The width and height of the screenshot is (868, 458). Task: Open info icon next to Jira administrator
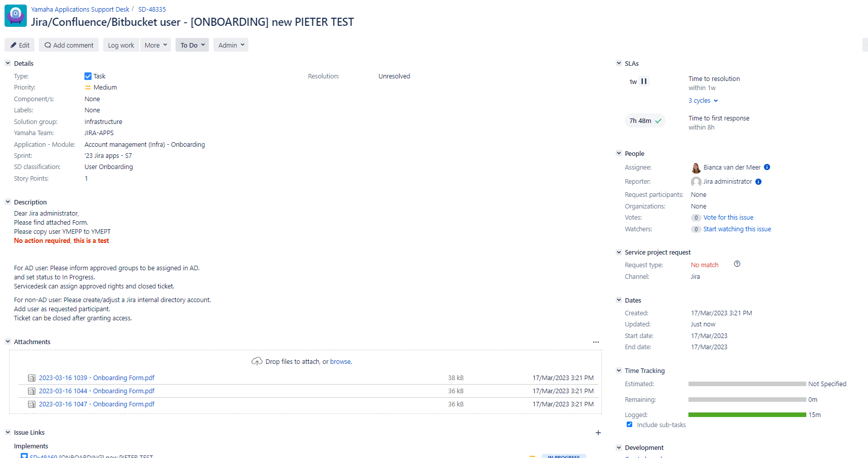click(758, 182)
